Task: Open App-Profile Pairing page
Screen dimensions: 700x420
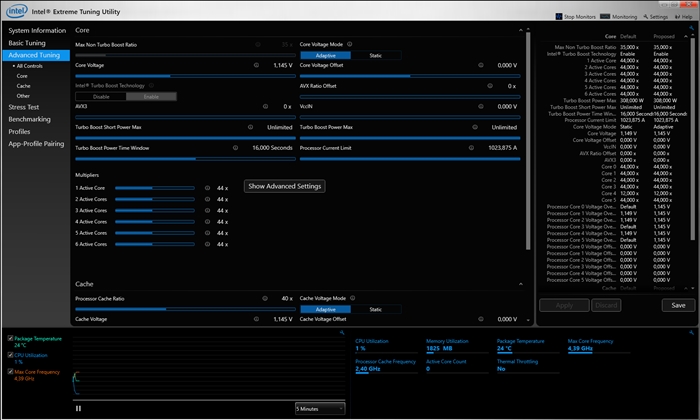Action: [x=36, y=144]
